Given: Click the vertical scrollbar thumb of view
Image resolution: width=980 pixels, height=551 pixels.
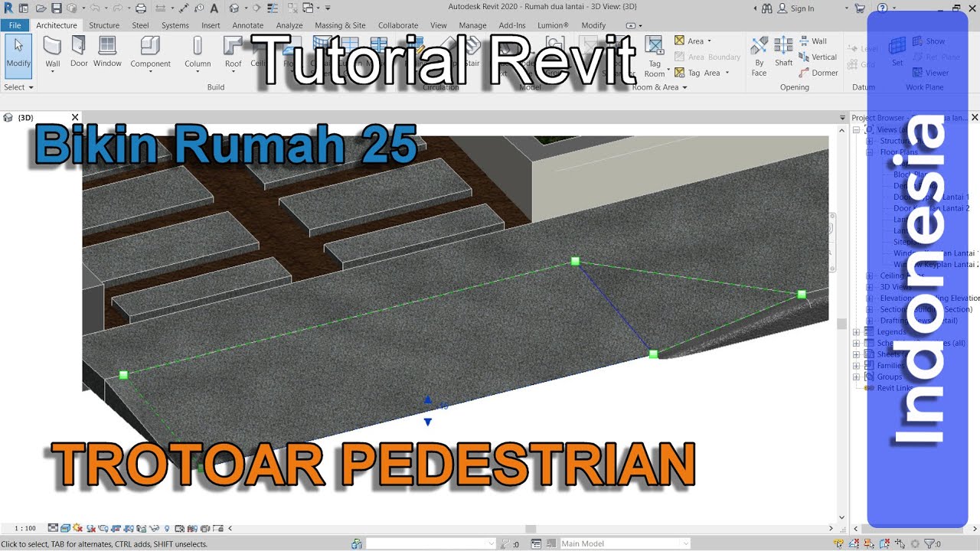Looking at the screenshot, I should [841, 324].
